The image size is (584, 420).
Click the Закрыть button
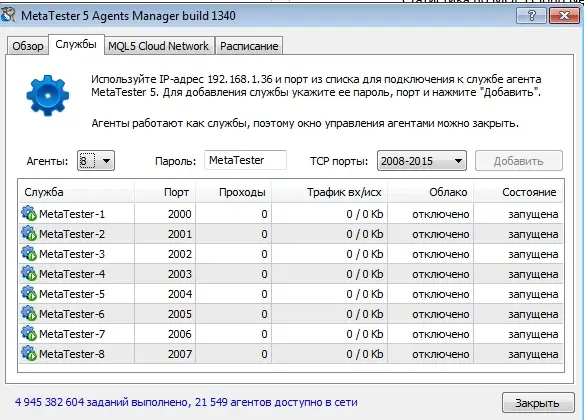pyautogui.click(x=537, y=403)
